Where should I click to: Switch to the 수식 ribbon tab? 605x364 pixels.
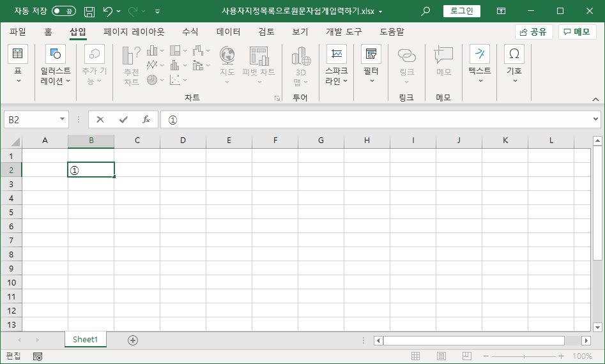tap(190, 32)
